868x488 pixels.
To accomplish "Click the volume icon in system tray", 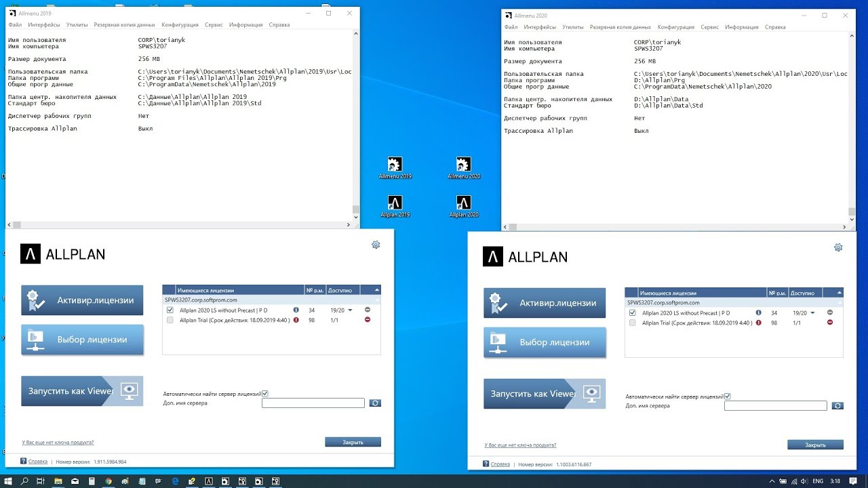I will click(804, 481).
